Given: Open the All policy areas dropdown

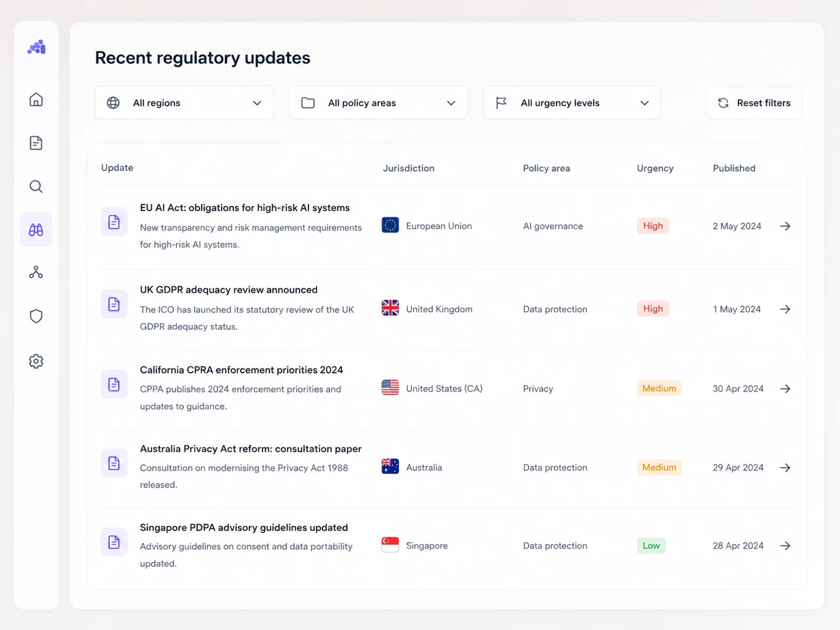Looking at the screenshot, I should [378, 103].
